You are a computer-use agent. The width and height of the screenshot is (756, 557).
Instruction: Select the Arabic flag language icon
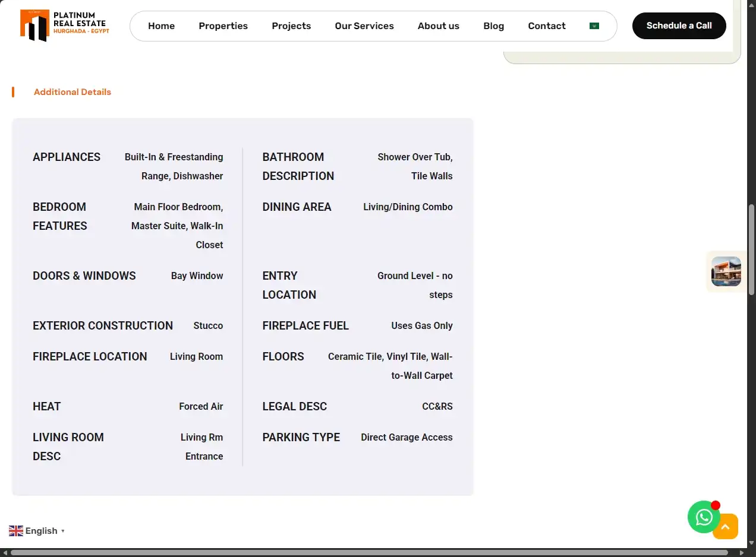click(x=594, y=26)
